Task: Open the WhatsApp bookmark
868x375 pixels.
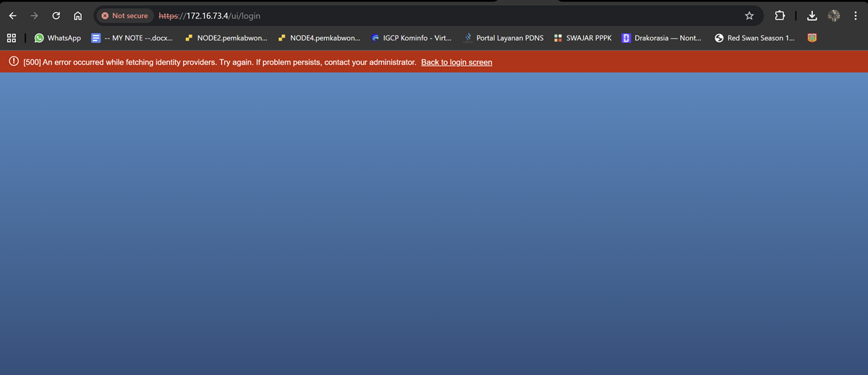Action: coord(58,38)
